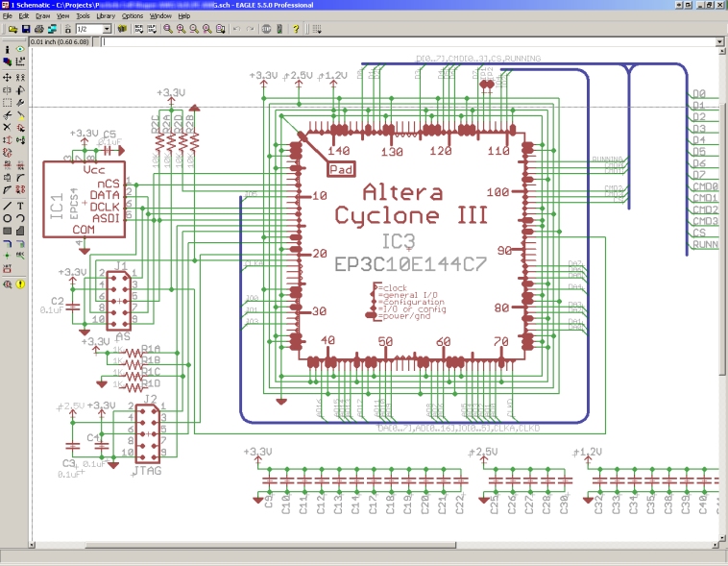Select the Show eye tool
Viewport: 728px width, 566px height.
coord(20,49)
